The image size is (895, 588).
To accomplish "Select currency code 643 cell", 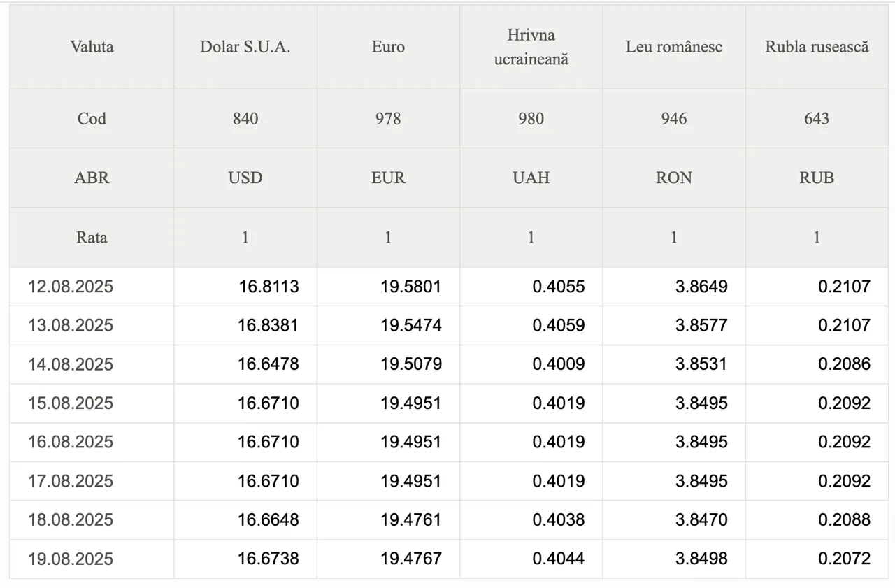I will click(x=817, y=118).
